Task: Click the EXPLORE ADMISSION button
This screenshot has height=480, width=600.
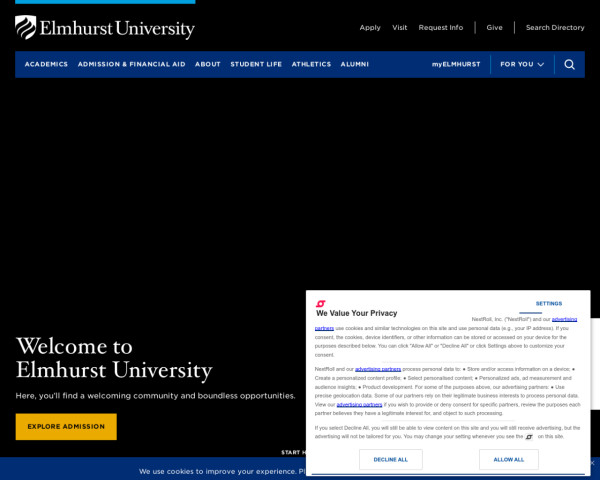Action: [x=66, y=426]
